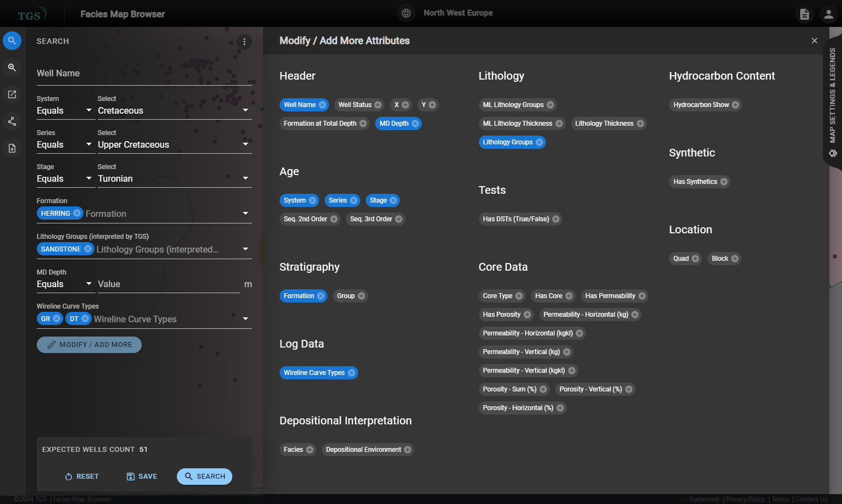Open the file upload icon in the sidebar
842x504 pixels.
[12, 148]
